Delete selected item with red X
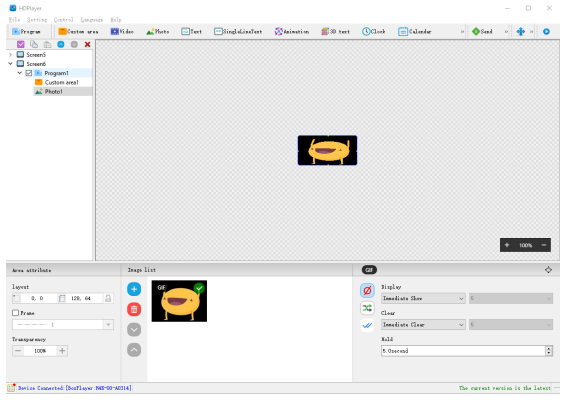This screenshot has width=566, height=400. tap(87, 44)
